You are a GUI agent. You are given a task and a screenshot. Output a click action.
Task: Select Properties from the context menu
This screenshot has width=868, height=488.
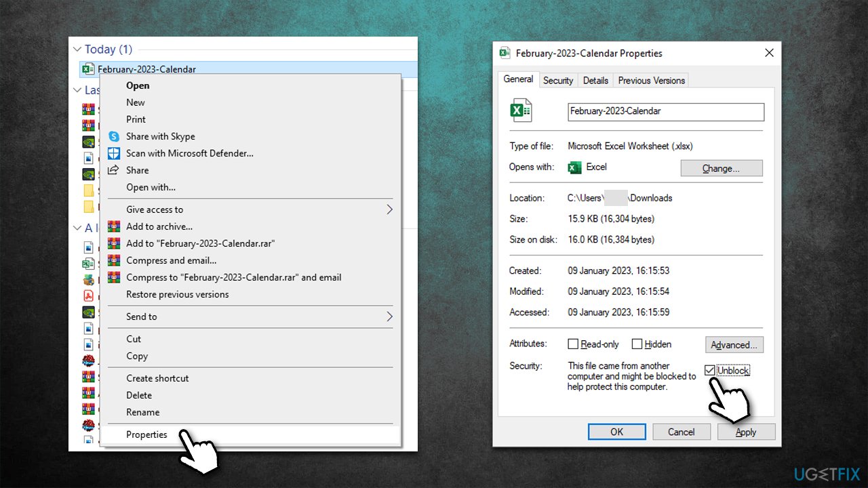[146, 434]
